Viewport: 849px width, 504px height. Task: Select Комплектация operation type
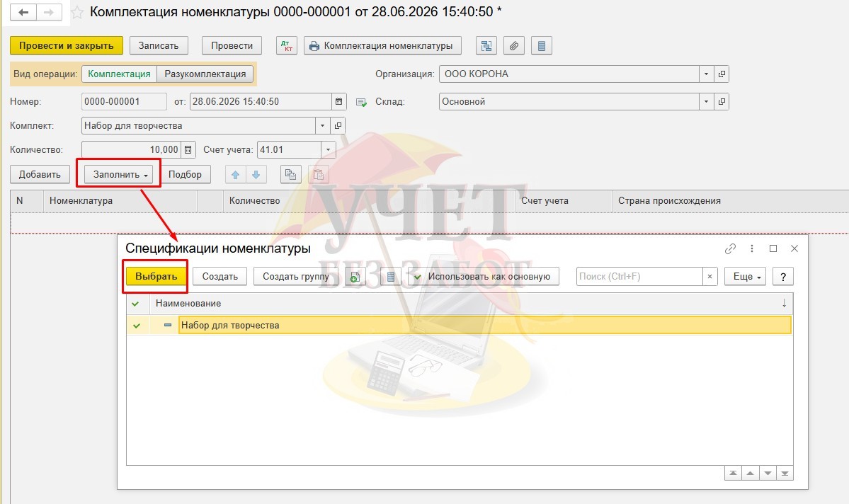119,74
